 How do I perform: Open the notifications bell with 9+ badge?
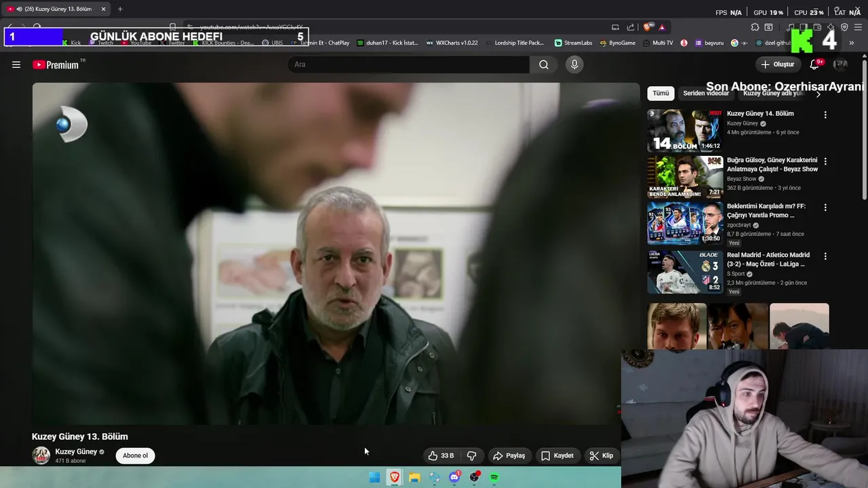point(815,64)
